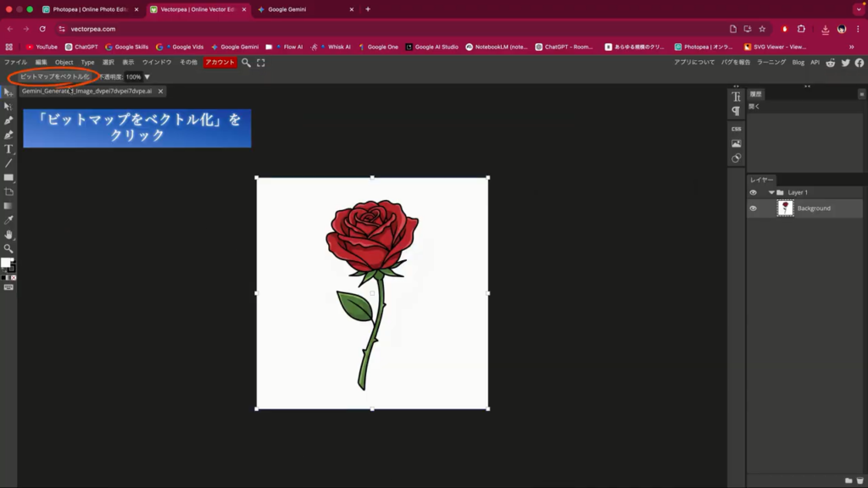Click the ビットマップをベクトル化 button
Image resolution: width=868 pixels, height=488 pixels.
[54, 77]
